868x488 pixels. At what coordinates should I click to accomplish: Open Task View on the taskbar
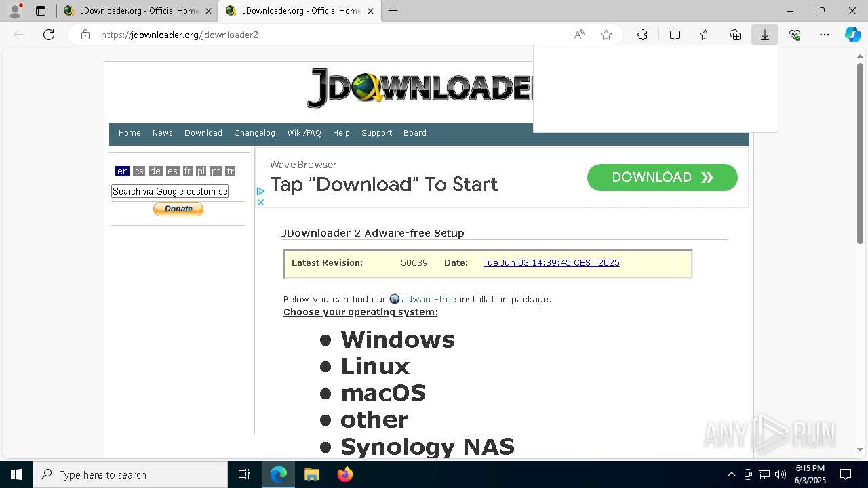pos(244,474)
